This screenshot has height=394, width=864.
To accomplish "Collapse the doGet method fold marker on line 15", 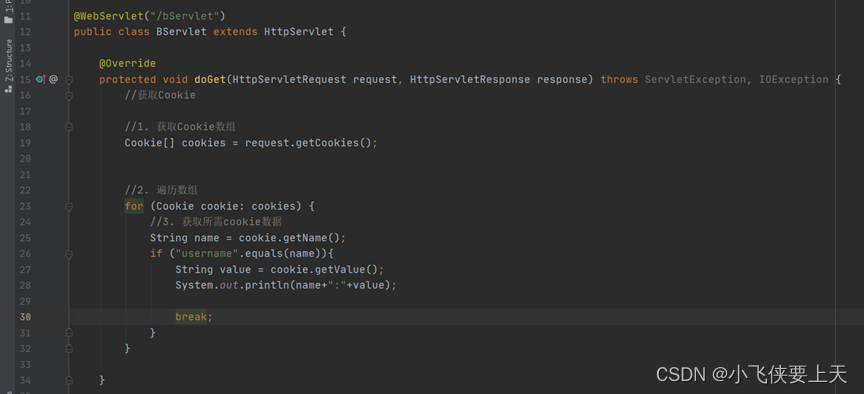I will pos(69,80).
